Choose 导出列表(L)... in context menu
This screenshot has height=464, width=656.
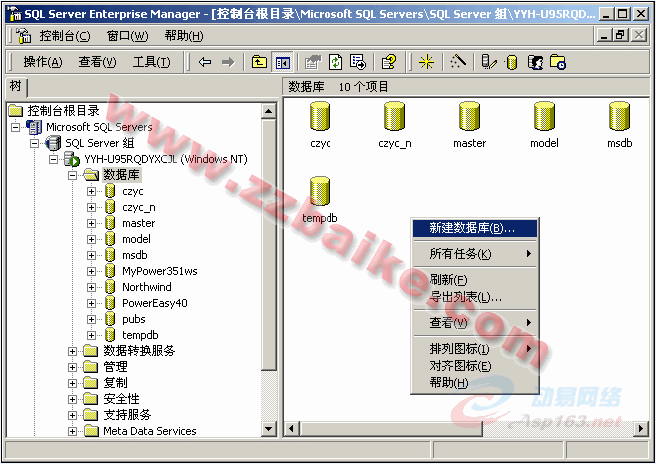click(x=474, y=297)
